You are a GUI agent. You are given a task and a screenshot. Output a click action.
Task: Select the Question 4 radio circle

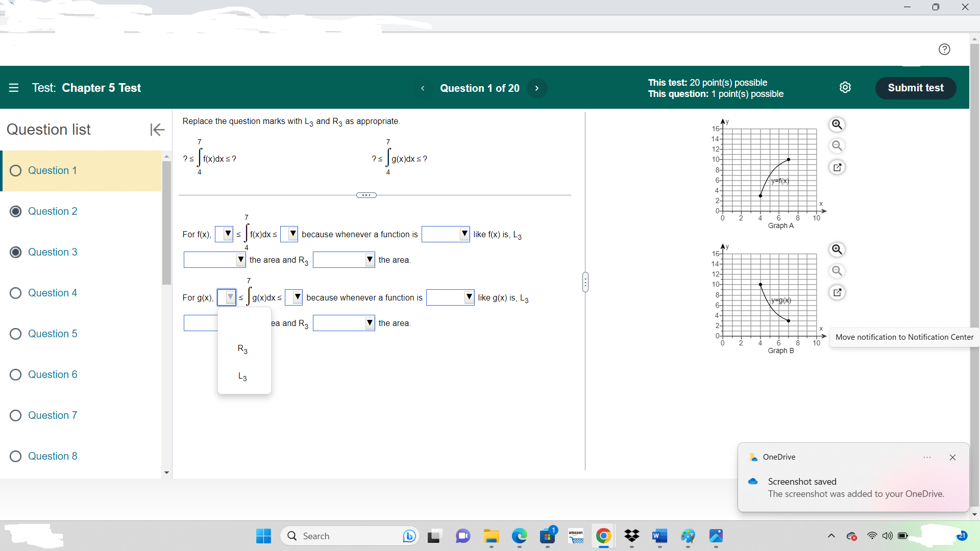(15, 293)
